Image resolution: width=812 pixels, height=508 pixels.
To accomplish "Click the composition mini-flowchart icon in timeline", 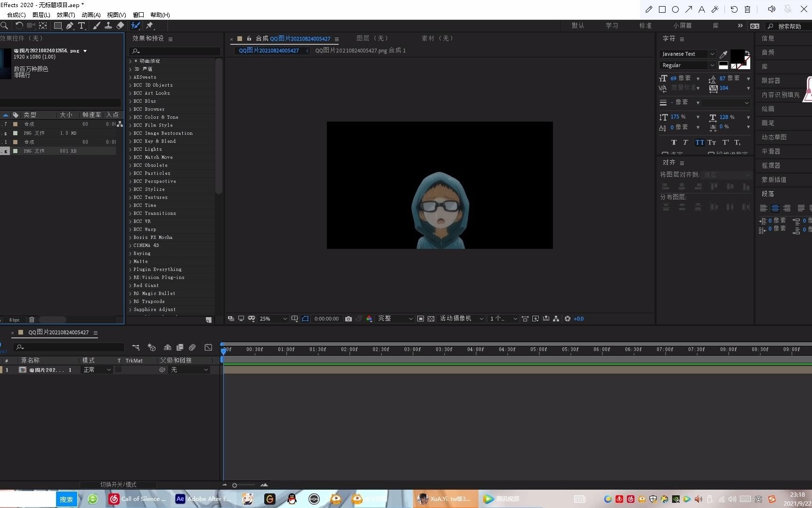I will pyautogui.click(x=136, y=347).
